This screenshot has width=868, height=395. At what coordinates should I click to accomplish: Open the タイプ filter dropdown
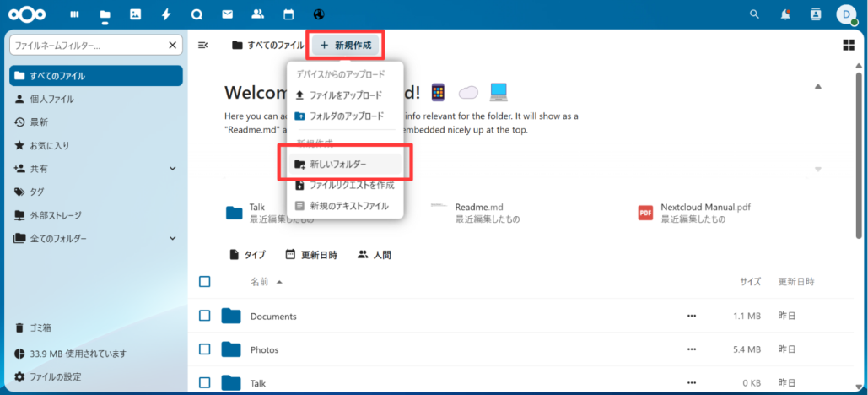point(247,254)
